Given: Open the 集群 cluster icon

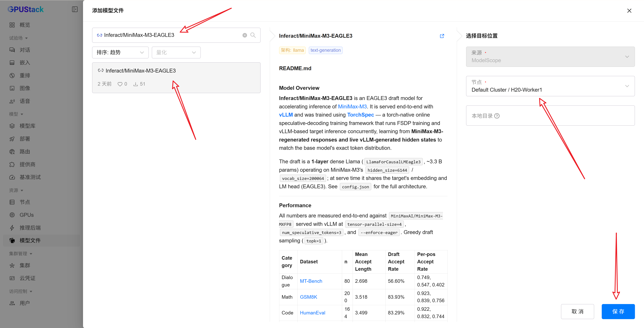Looking at the screenshot, I should (12, 265).
